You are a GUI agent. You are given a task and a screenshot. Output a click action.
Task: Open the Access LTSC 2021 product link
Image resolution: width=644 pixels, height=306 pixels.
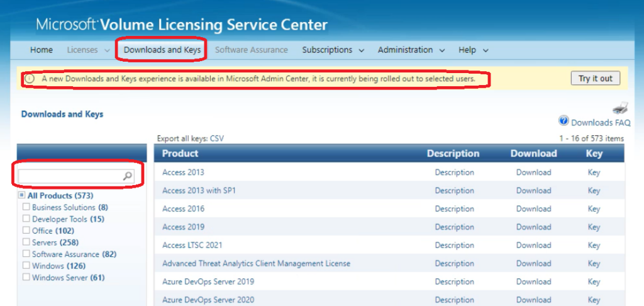[192, 245]
